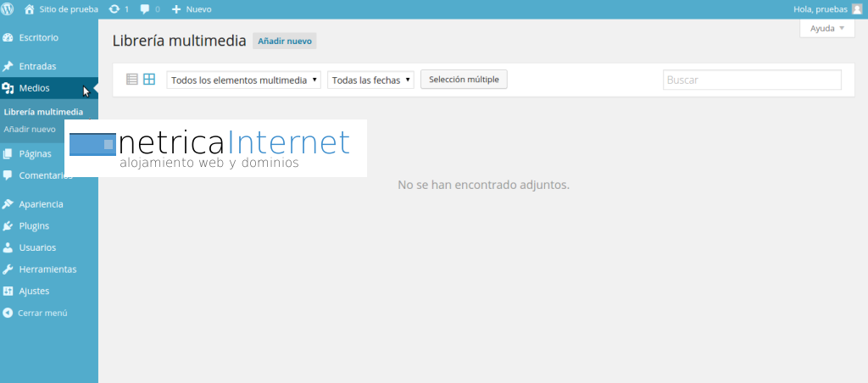Screen dimensions: 868x383
Task: Open Todas las fechas date filter
Action: pos(370,80)
